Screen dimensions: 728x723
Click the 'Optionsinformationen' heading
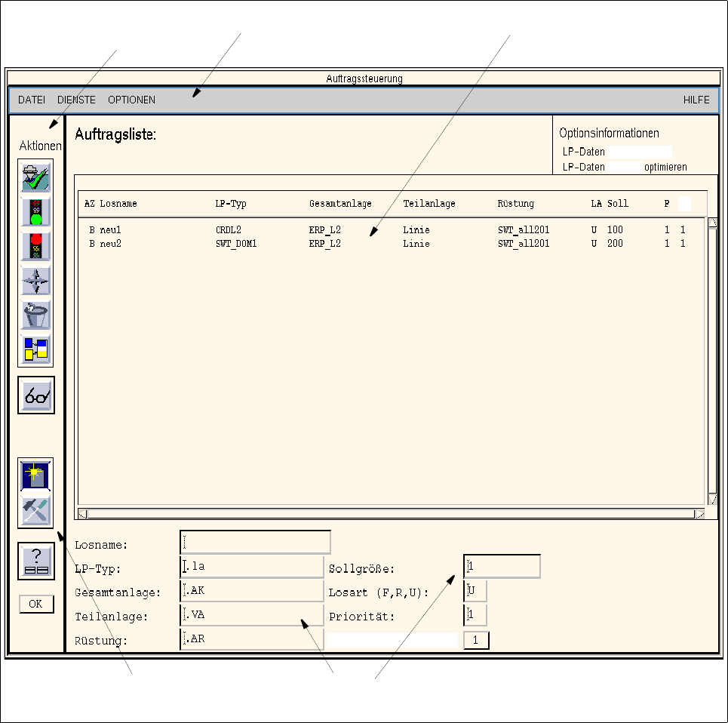click(x=609, y=134)
